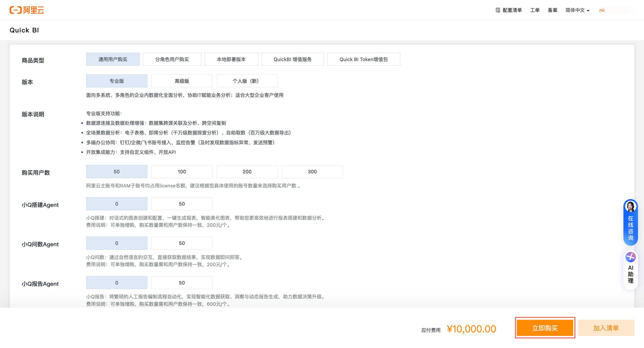The width and height of the screenshot is (644, 348).
Task: Set 小Q报告Agent quantity to 50
Action: (x=182, y=282)
